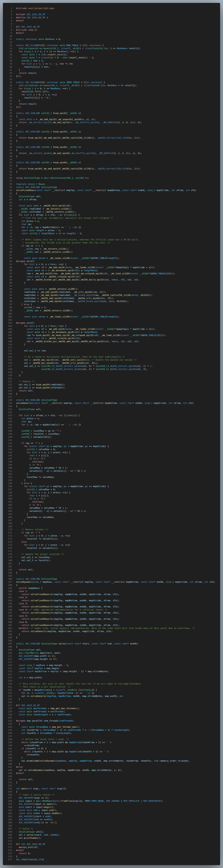Click the ZERO_TABLE identifier on line 25
Image resolution: width=223 pixels, height=868 pixels.
pyautogui.click(x=73, y=83)
